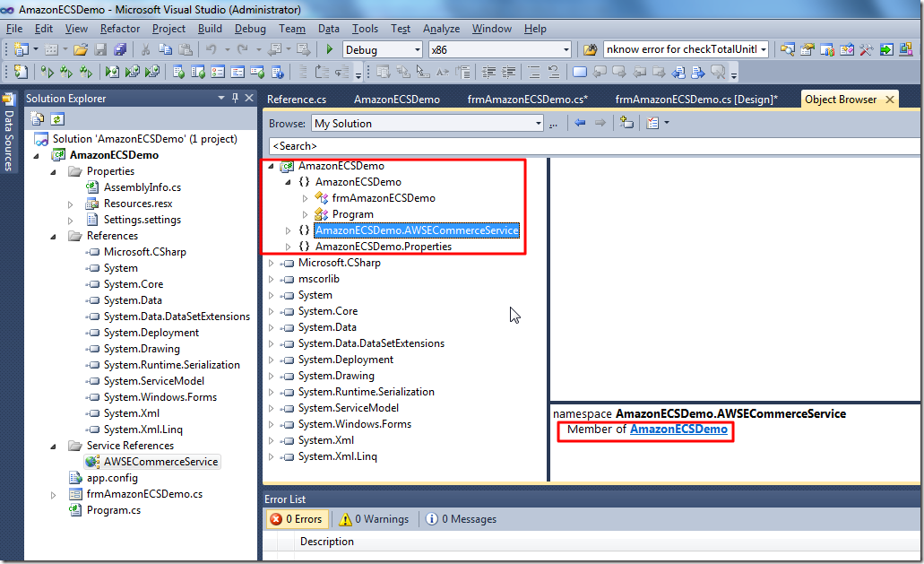924x564 pixels.
Task: Expand the frmAmazonECSDemo class node
Action: tap(306, 198)
